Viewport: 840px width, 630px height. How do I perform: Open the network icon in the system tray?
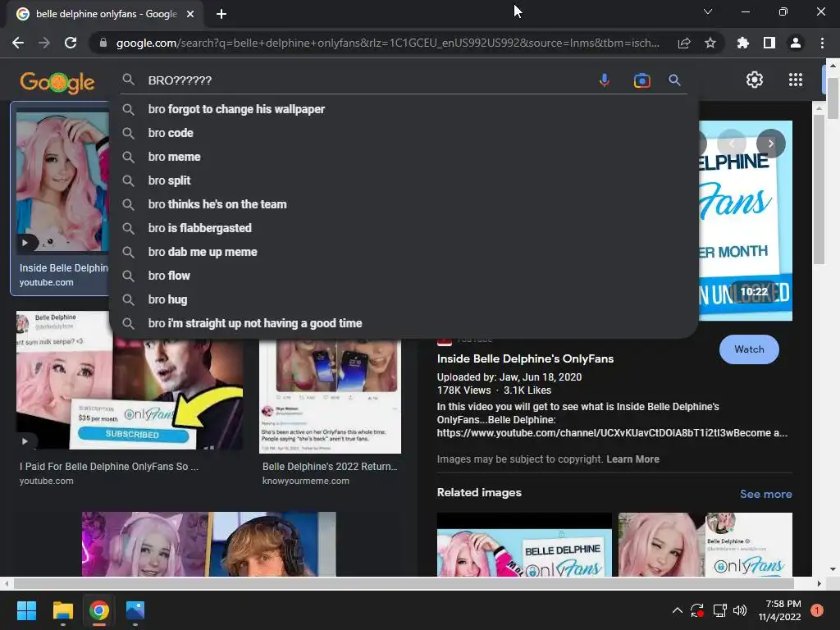click(x=719, y=610)
